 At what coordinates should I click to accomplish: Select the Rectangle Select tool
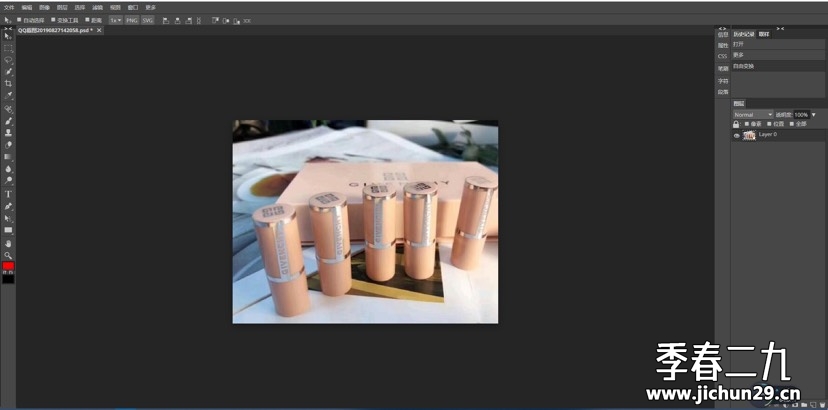(x=8, y=48)
